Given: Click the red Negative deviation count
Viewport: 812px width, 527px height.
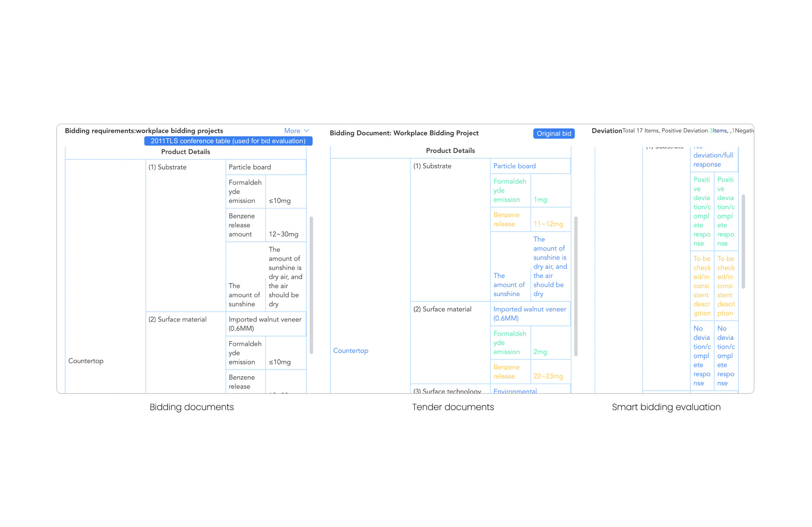Looking at the screenshot, I should (733, 130).
